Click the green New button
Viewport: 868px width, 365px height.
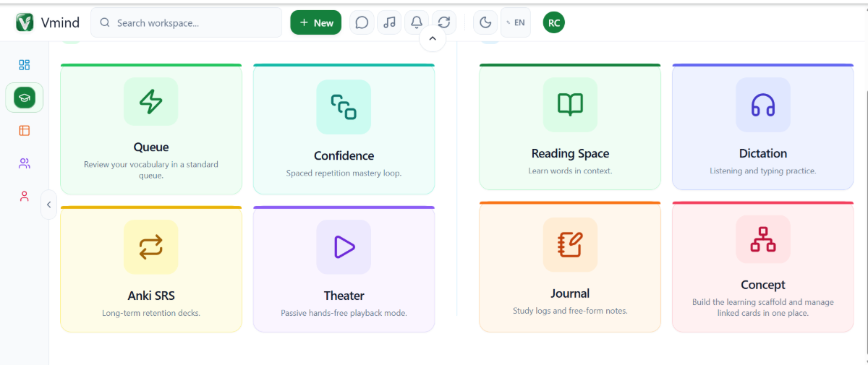[316, 22]
